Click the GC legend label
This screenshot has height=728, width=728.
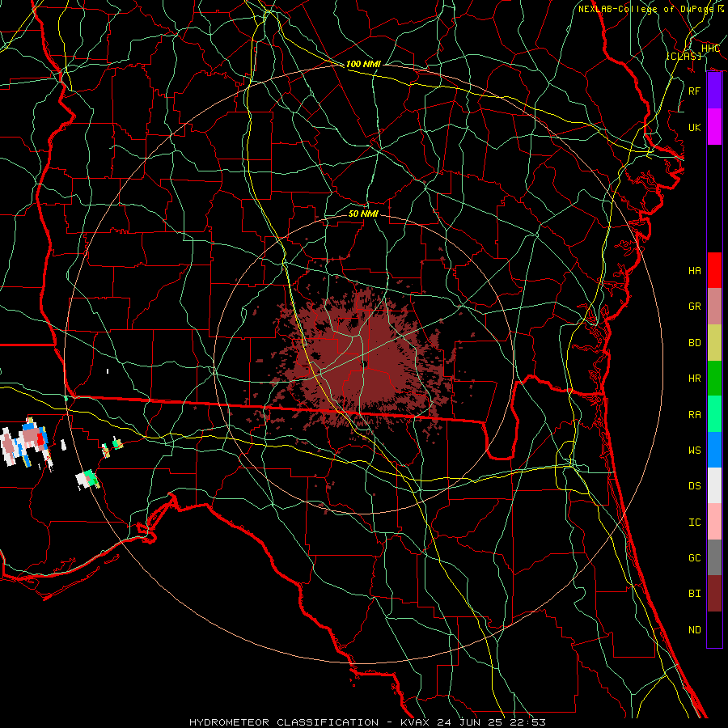[695, 558]
